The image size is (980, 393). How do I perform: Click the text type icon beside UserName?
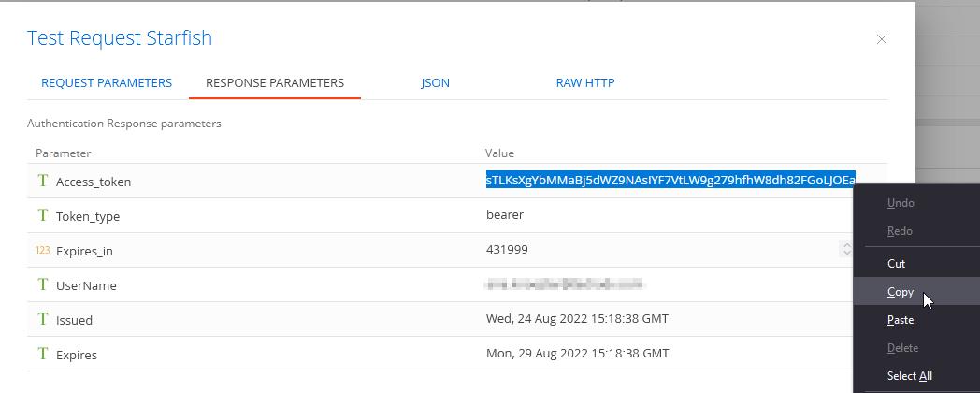click(x=42, y=284)
